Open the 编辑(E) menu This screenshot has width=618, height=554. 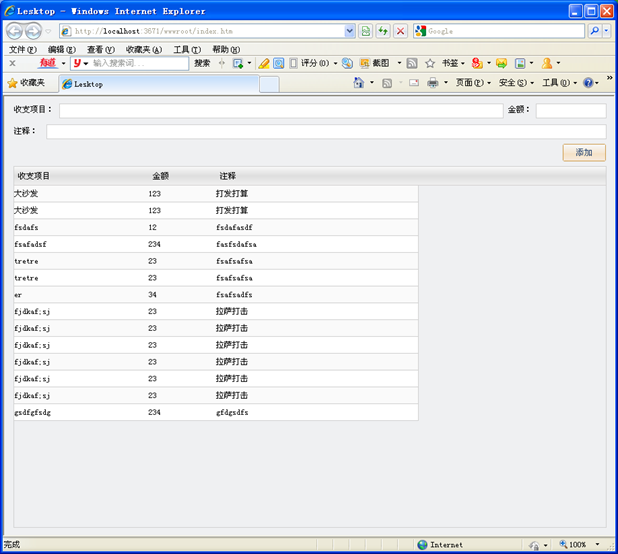(x=62, y=50)
